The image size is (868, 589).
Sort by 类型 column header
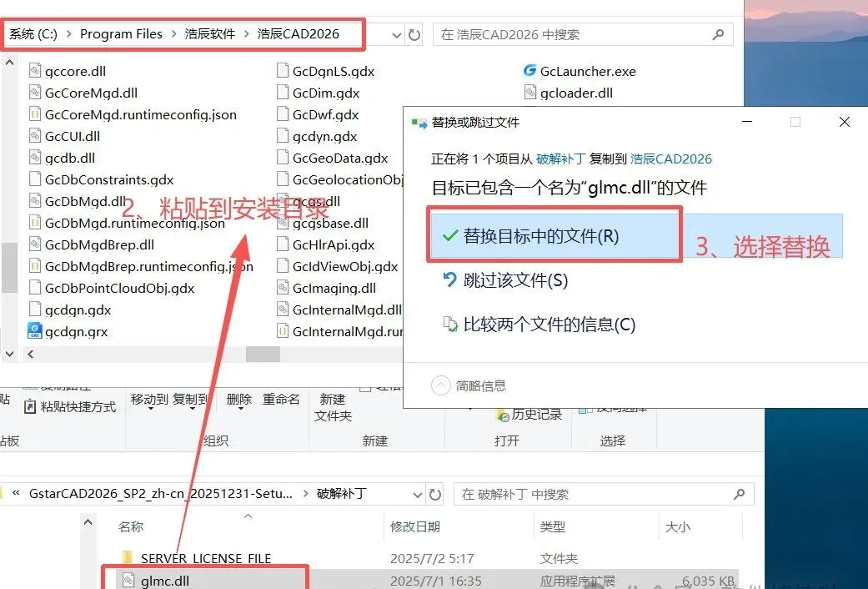[x=553, y=527]
